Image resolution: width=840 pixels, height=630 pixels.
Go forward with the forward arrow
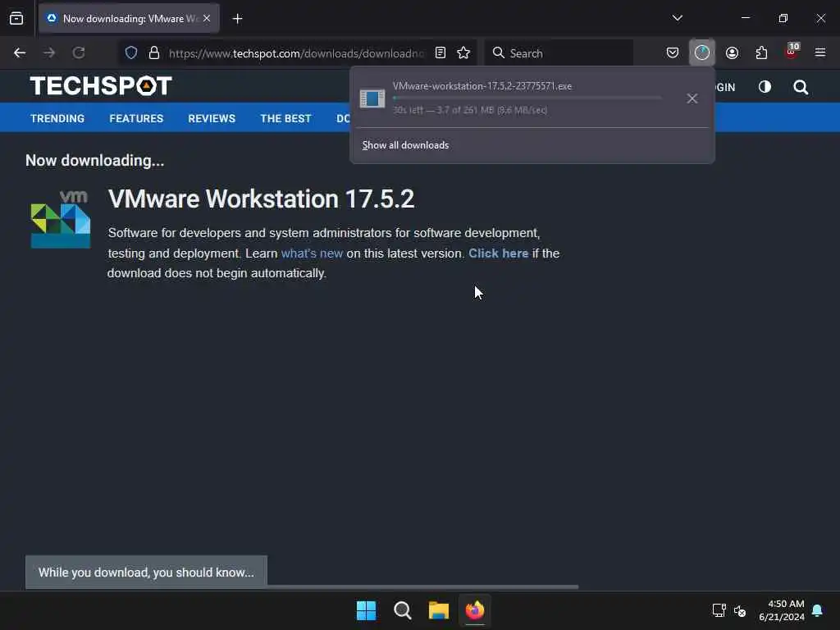[x=49, y=52]
